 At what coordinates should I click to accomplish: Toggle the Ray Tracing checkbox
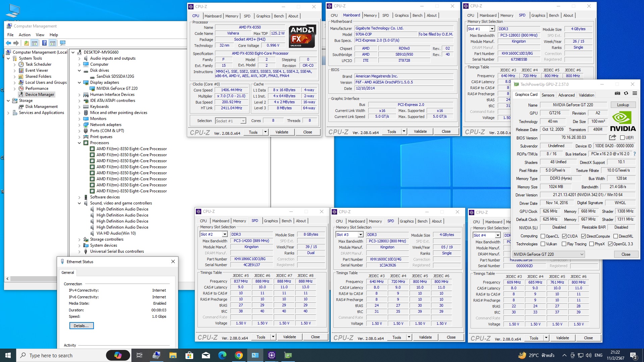point(564,244)
